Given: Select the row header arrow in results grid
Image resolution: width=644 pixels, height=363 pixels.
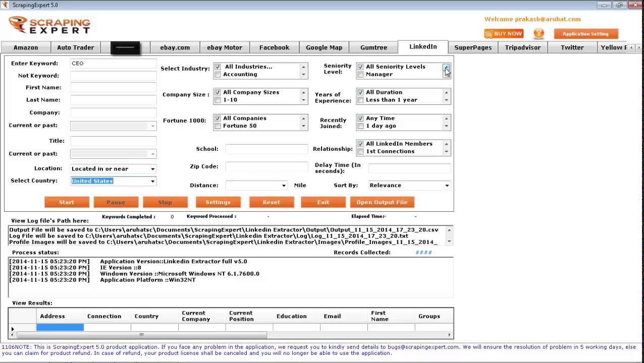Looking at the screenshot, I should [x=13, y=329].
